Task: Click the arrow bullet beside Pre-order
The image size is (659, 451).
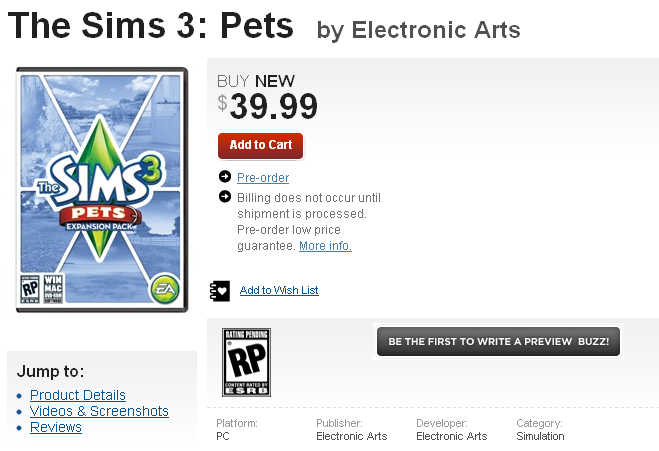Action: pyautogui.click(x=225, y=178)
